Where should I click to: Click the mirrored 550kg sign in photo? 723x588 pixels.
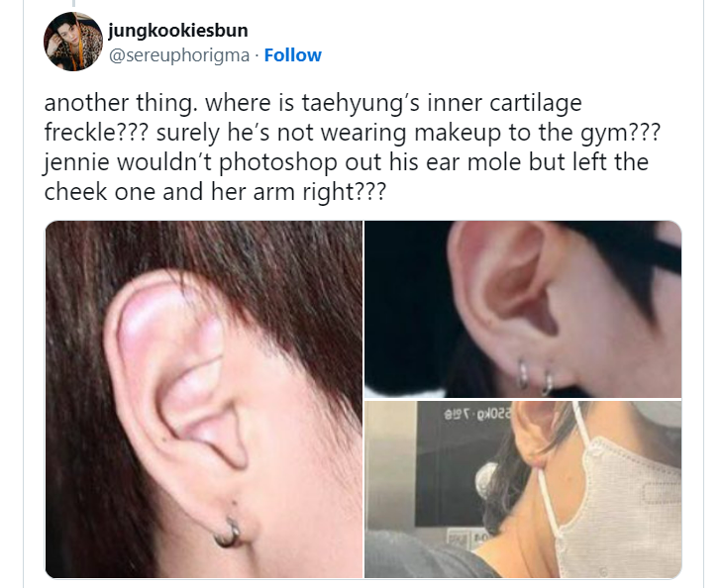coord(477,413)
